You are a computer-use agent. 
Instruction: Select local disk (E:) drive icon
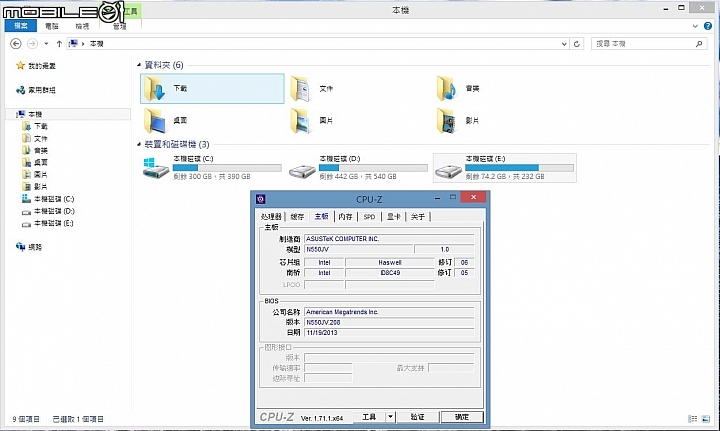pyautogui.click(x=448, y=171)
